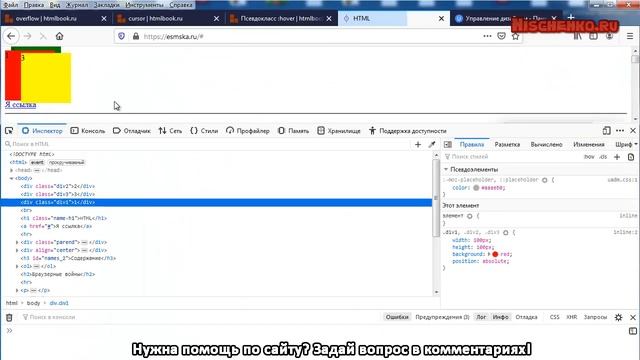The height and width of the screenshot is (360, 640).
Task: Toggle the Инфо console filter
Action: click(x=500, y=317)
